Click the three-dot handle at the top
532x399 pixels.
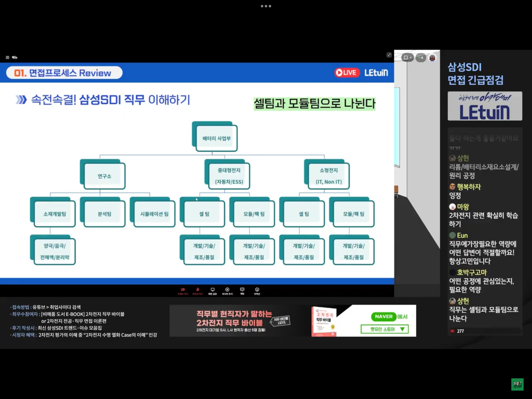(x=266, y=6)
